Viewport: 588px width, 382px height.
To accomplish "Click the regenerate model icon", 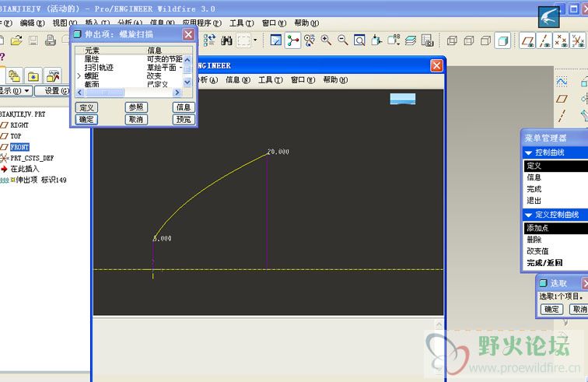I will pos(210,40).
